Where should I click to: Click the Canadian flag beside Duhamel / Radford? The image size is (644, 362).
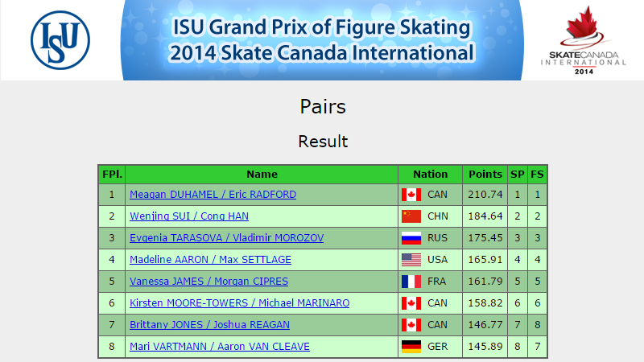coord(411,195)
